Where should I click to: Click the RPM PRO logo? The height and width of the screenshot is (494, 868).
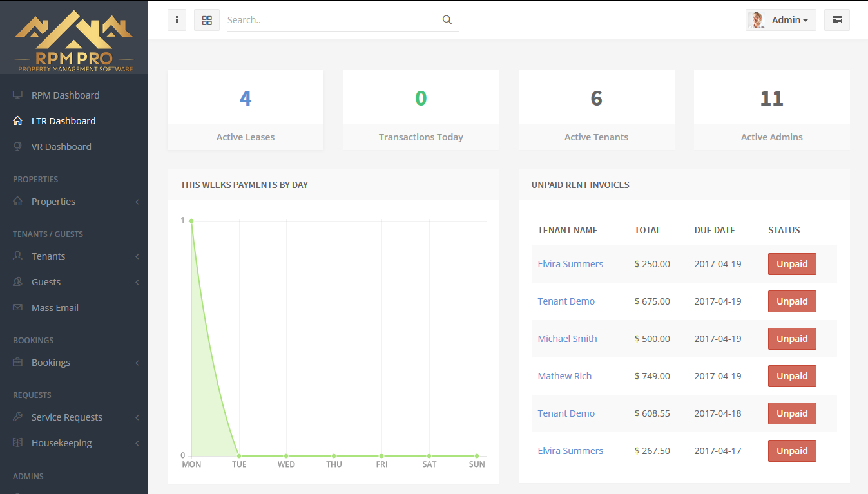(74, 40)
